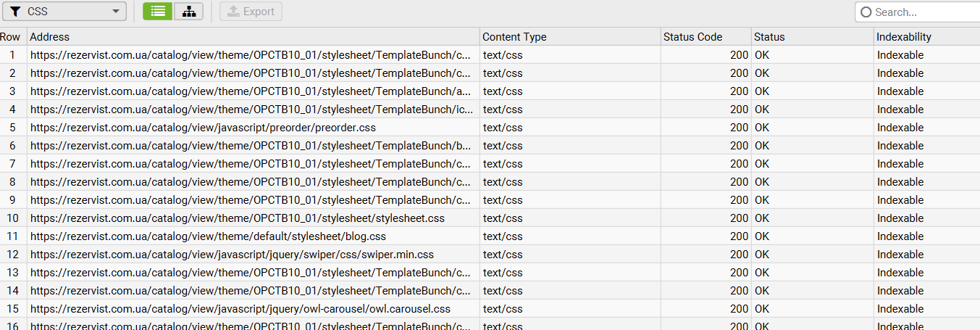Select the swiper.min.css address row
The image size is (980, 330).
click(x=232, y=255)
